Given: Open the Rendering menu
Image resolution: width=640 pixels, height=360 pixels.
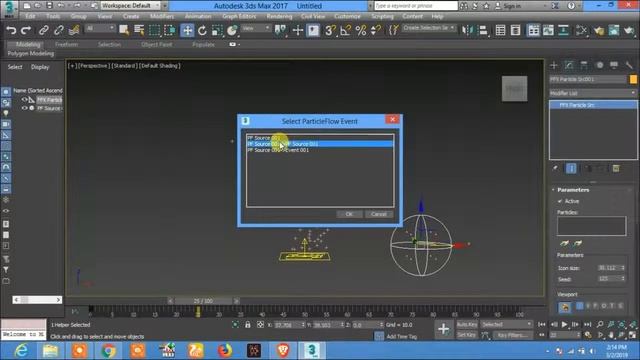Looking at the screenshot, I should point(279,16).
